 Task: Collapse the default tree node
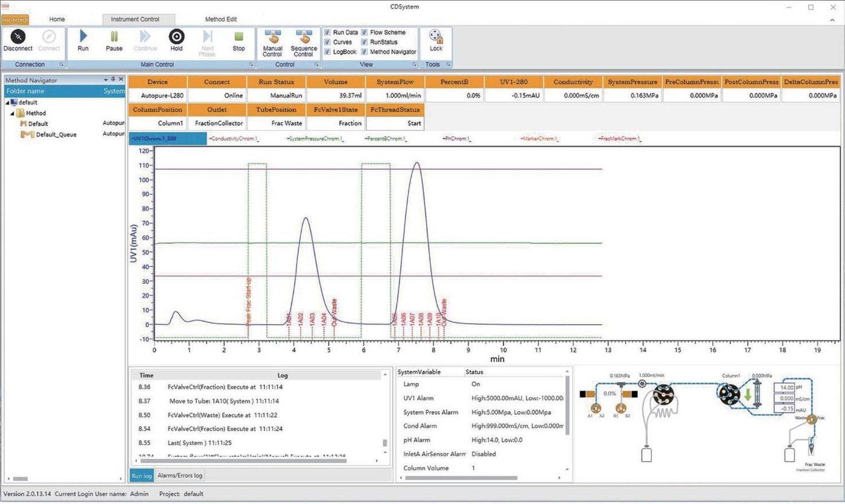7,103
